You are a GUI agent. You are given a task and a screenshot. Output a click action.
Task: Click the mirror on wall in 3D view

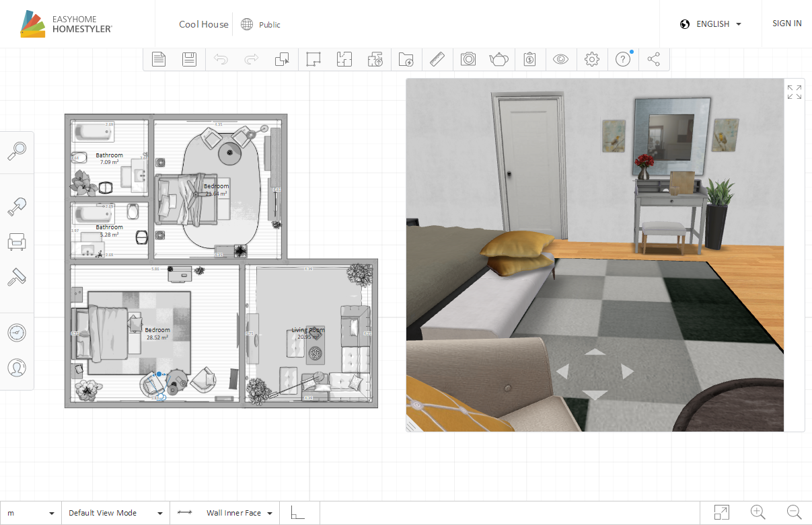[672, 137]
